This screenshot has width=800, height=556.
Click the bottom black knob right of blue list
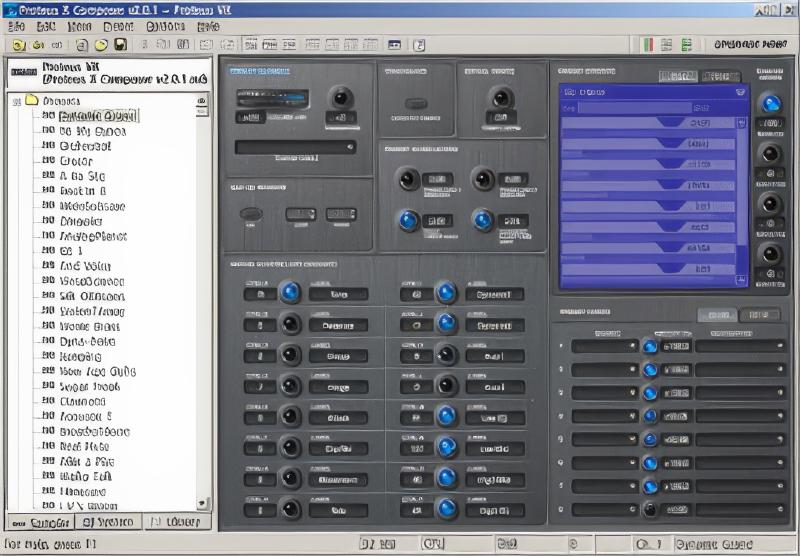[x=770, y=253]
